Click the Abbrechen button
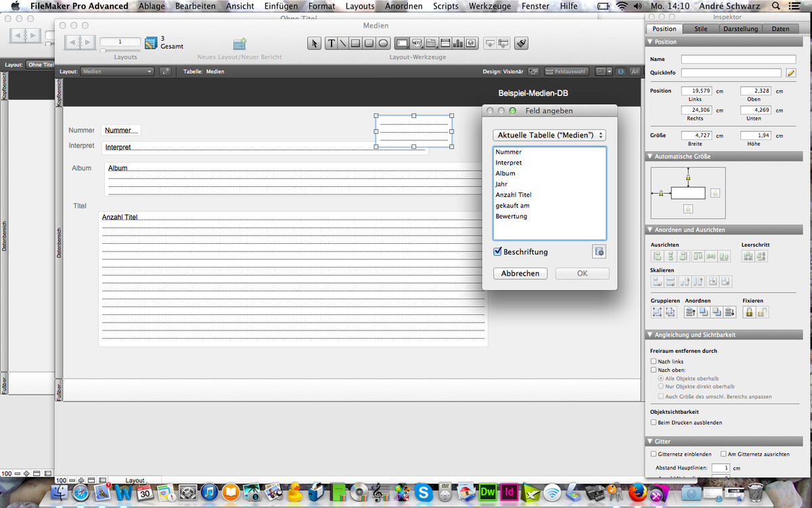Screen dimensions: 812x508 click(x=520, y=274)
